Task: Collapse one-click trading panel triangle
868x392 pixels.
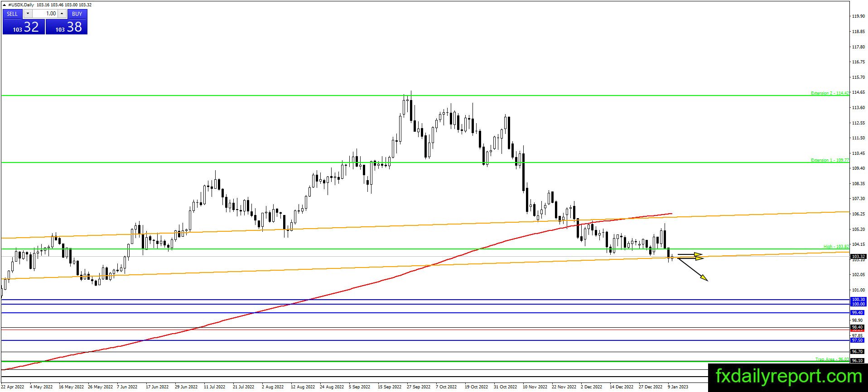Action: click(5, 5)
